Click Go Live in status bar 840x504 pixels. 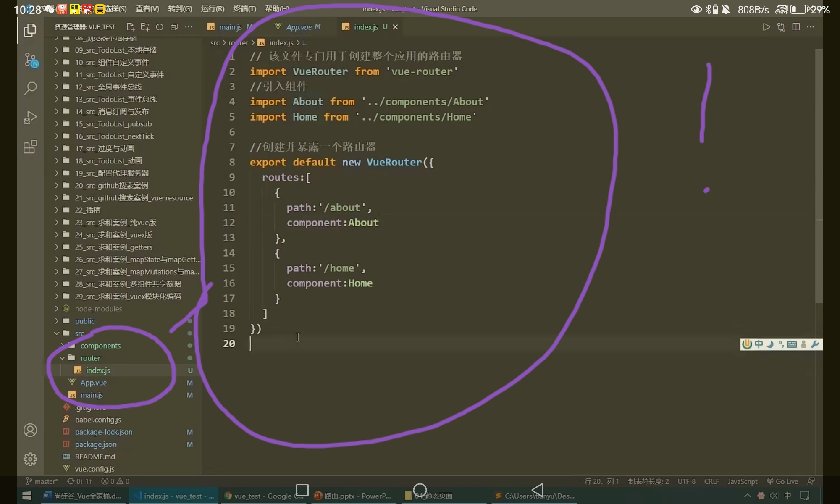pos(783,481)
